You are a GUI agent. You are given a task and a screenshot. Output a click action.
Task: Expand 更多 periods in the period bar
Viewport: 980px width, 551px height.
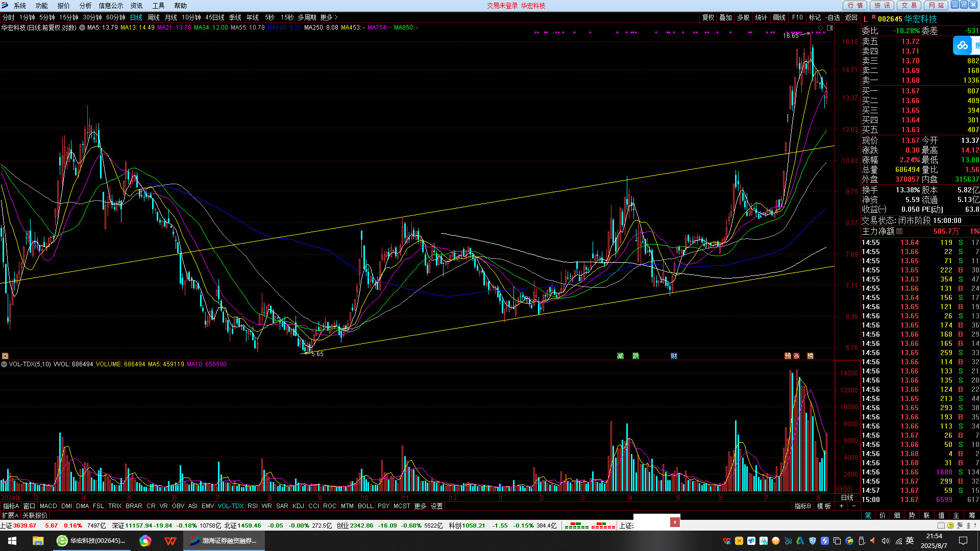click(329, 17)
